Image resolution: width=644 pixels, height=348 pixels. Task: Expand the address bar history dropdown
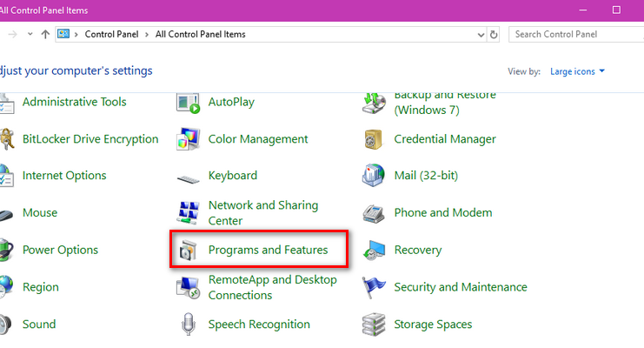click(x=481, y=35)
